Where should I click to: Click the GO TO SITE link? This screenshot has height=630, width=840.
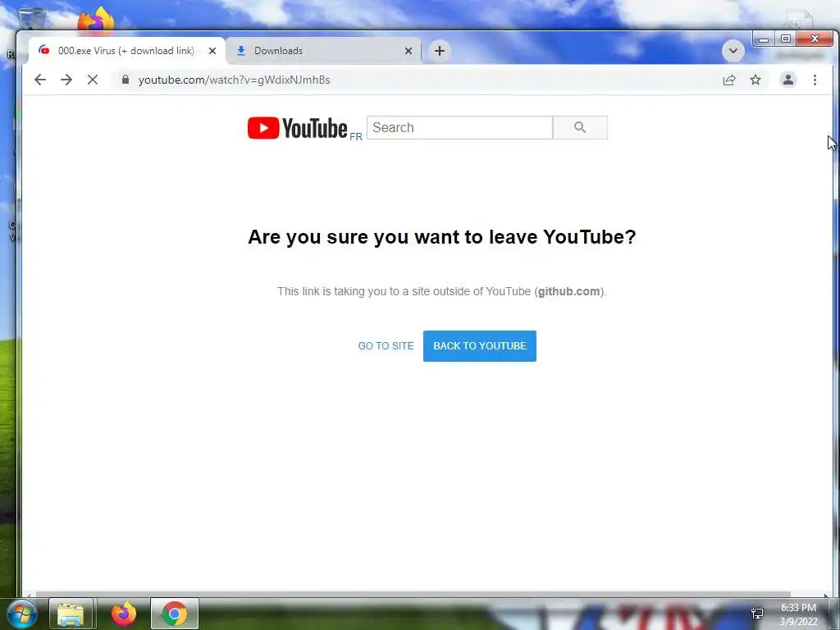386,346
